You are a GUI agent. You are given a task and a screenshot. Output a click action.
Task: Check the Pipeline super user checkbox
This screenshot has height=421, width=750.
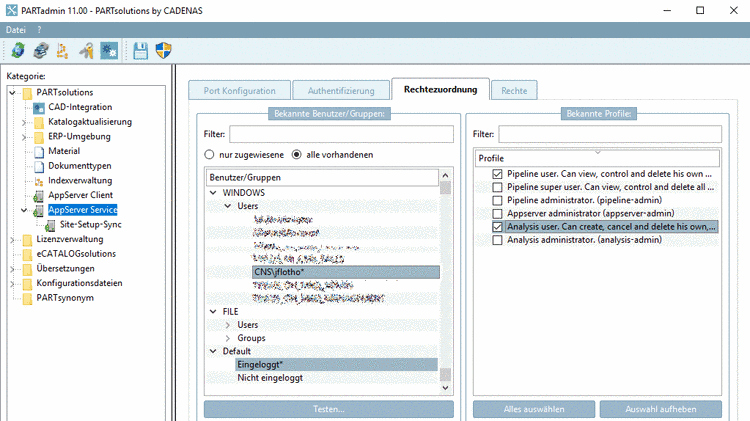pyautogui.click(x=497, y=187)
